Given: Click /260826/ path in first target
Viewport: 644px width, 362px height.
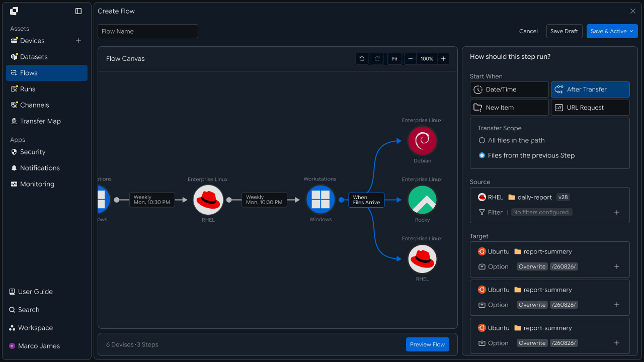Looking at the screenshot, I should [x=564, y=266].
